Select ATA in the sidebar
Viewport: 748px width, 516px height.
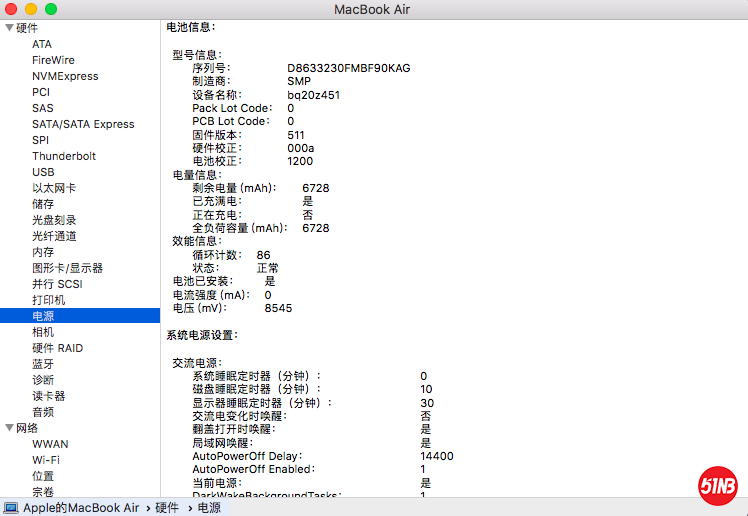pos(42,44)
